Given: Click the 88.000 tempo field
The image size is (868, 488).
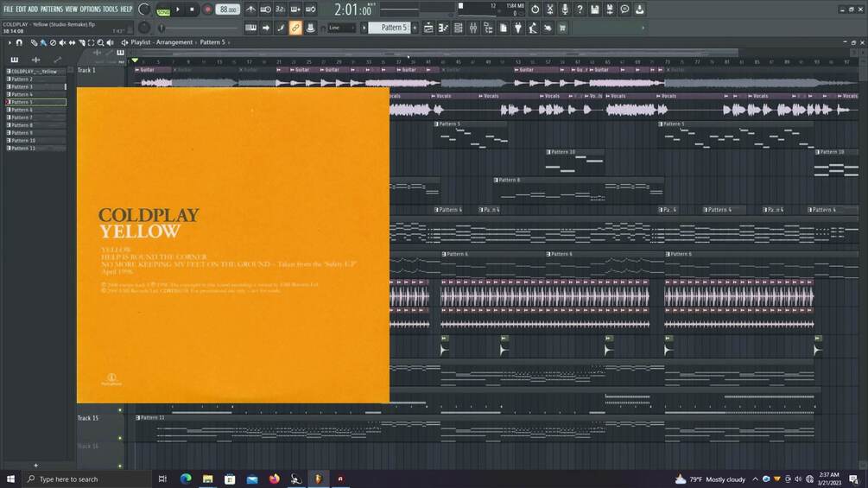Looking at the screenshot, I should (227, 10).
